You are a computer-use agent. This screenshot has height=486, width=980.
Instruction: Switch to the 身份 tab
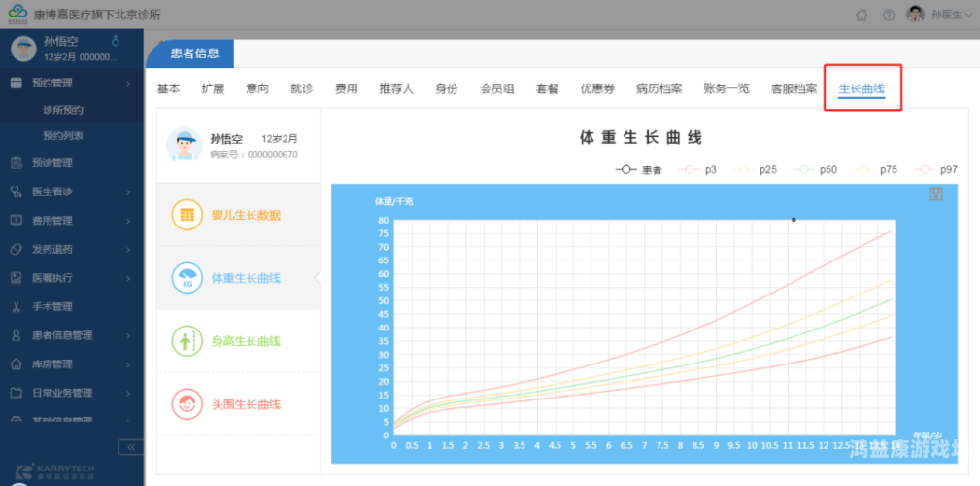pyautogui.click(x=447, y=88)
